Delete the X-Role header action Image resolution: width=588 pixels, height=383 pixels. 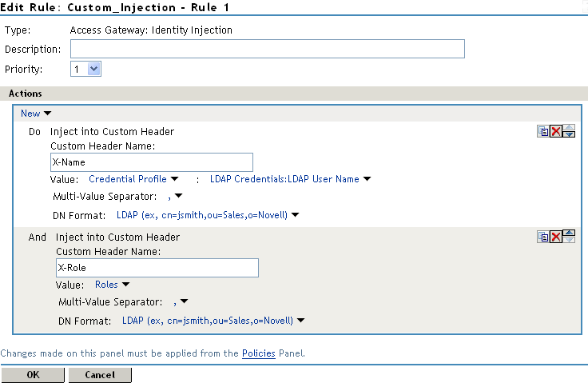tap(555, 236)
